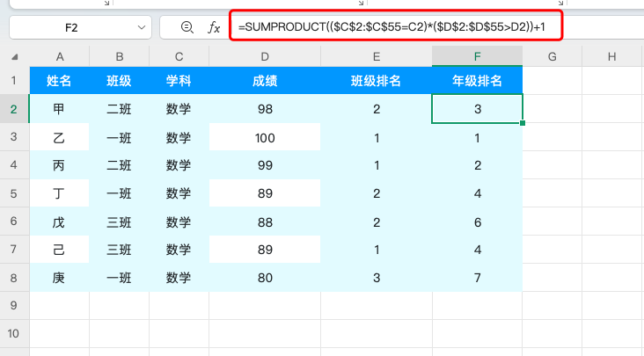Click the 班级排名 header cell
The width and height of the screenshot is (644, 356).
point(377,81)
